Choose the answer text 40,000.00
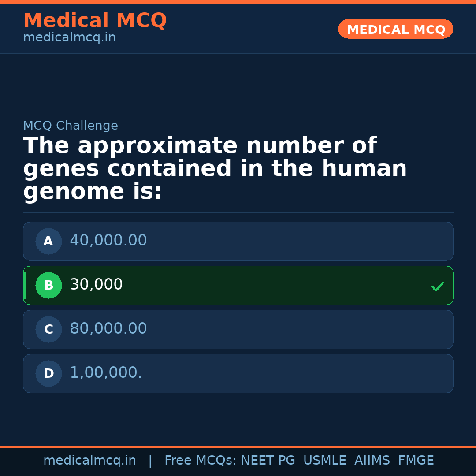Image resolution: width=476 pixels, height=476 pixels. pos(108,241)
